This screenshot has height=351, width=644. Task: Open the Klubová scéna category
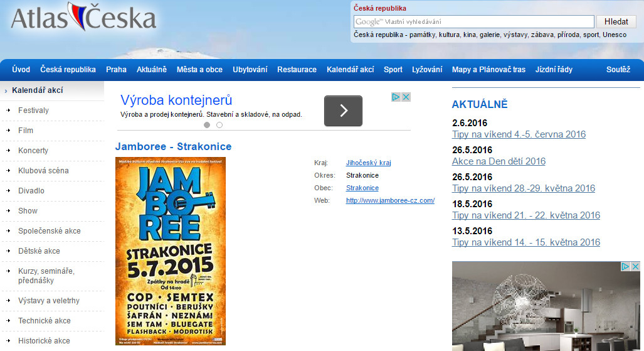[43, 170]
